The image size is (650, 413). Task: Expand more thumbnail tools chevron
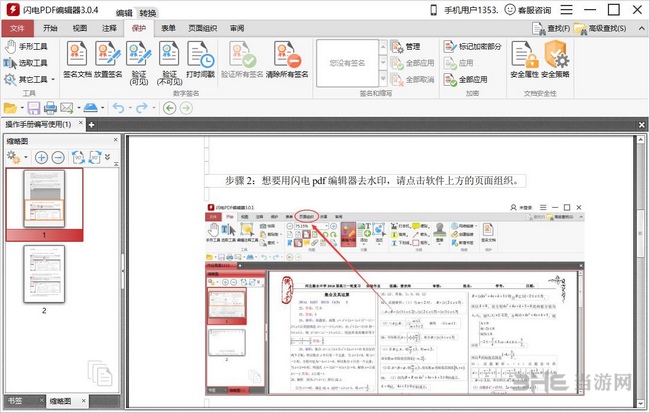pos(107,157)
